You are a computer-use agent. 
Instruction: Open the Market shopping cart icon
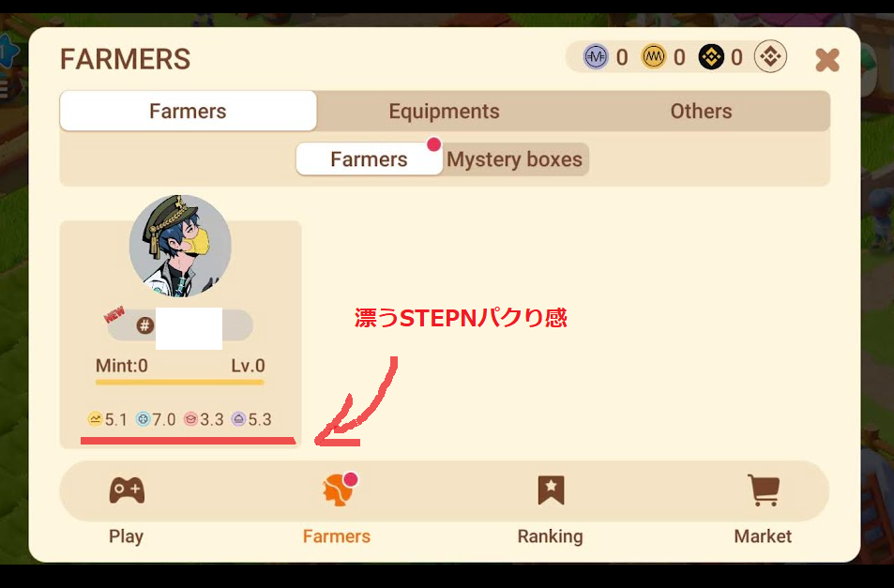[x=764, y=490]
